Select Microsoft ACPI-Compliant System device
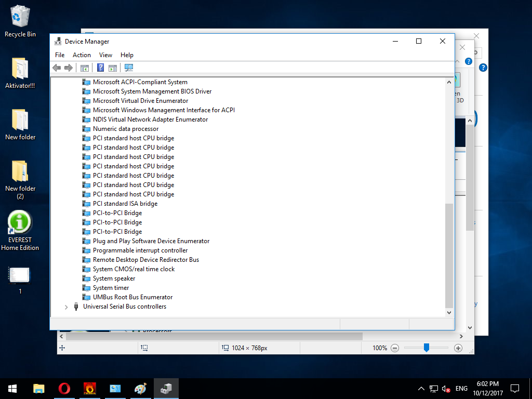The image size is (532, 399). click(140, 82)
